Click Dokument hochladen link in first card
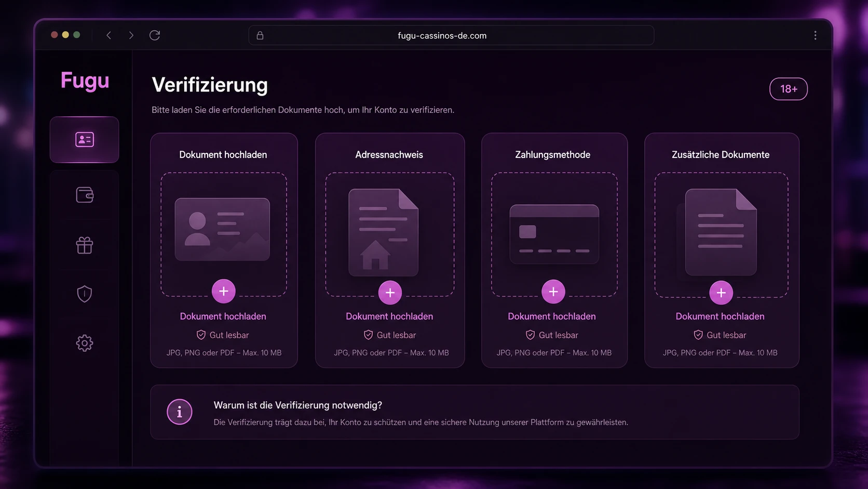Viewport: 868px width, 489px height. [x=223, y=316]
